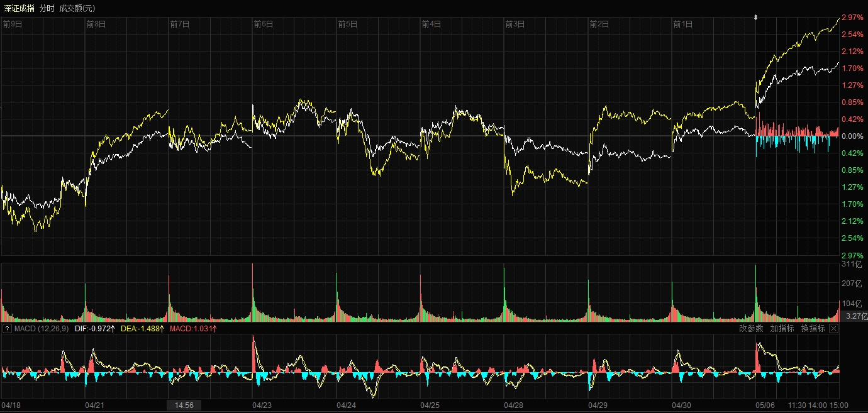Select the 分时 chart mode label
The image size is (868, 413).
click(x=47, y=8)
